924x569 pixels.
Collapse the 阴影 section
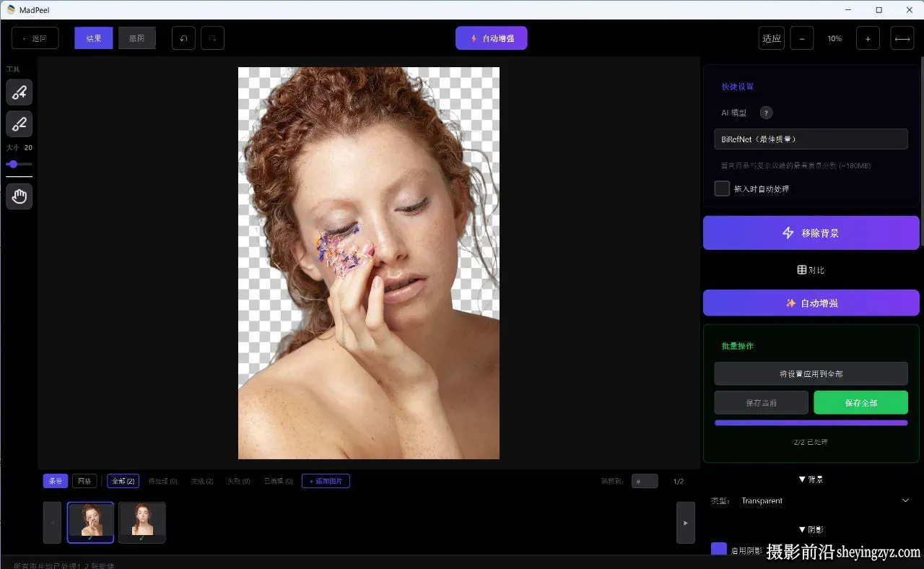[x=811, y=529]
